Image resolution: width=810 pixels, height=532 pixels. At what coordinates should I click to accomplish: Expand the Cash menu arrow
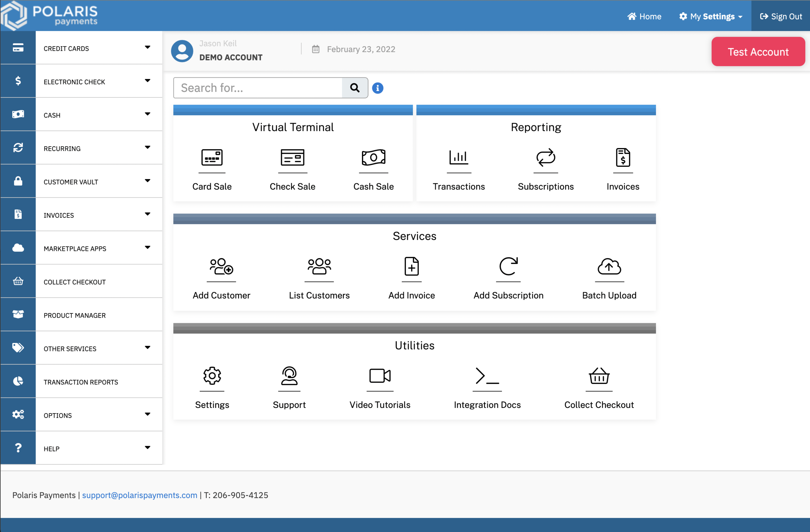[147, 114]
